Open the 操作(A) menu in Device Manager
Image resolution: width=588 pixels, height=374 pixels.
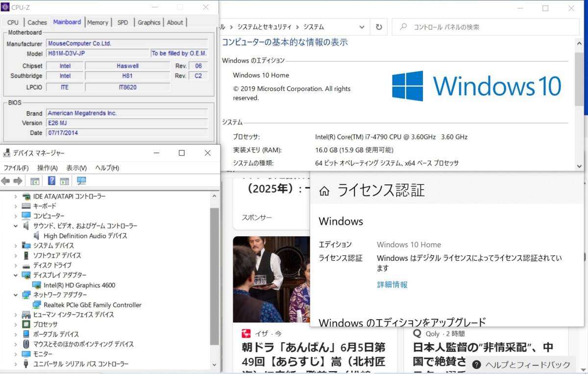pos(48,168)
